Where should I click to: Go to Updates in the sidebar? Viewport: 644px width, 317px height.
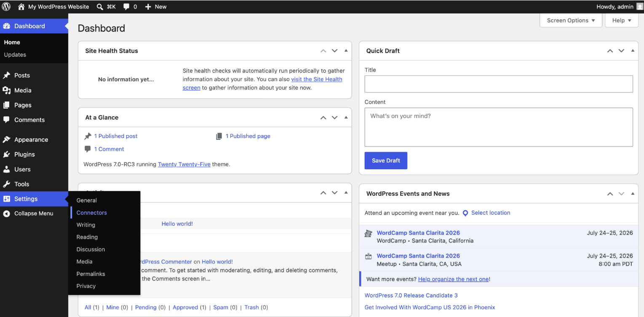15,55
